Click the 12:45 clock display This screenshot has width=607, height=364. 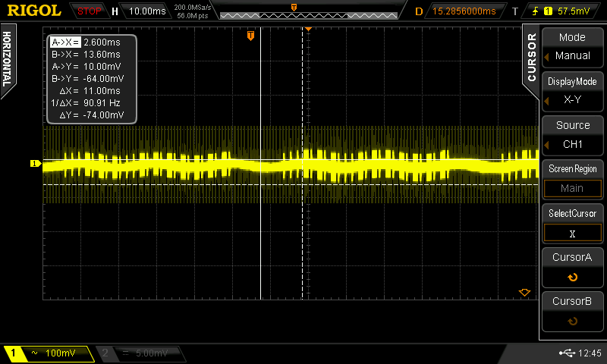click(590, 353)
